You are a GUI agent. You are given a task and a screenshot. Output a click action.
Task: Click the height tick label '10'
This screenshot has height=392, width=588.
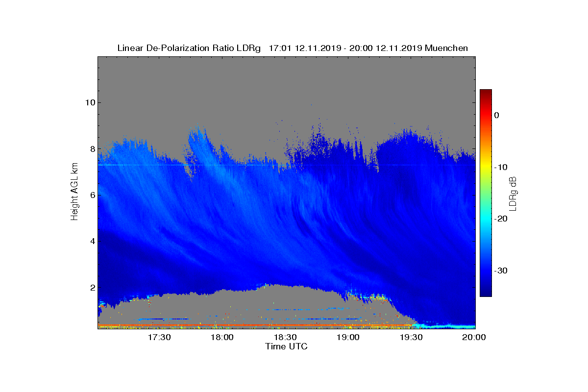(x=90, y=102)
